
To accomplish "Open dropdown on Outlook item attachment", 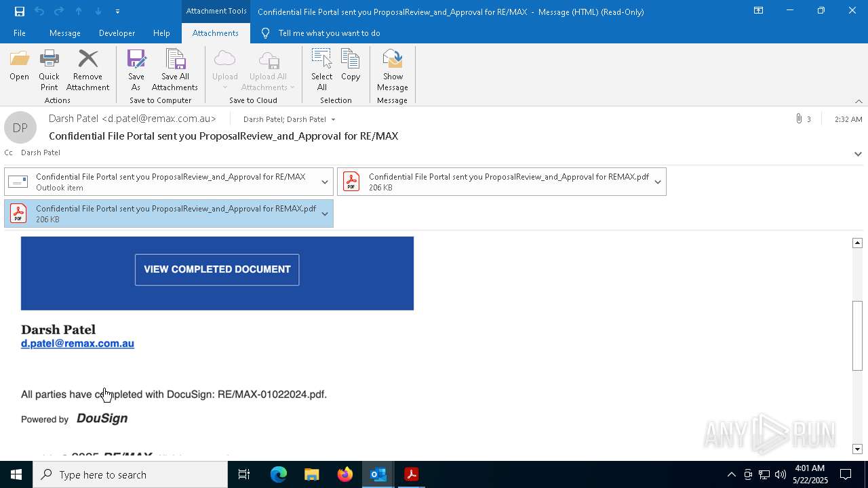I will click(x=325, y=182).
